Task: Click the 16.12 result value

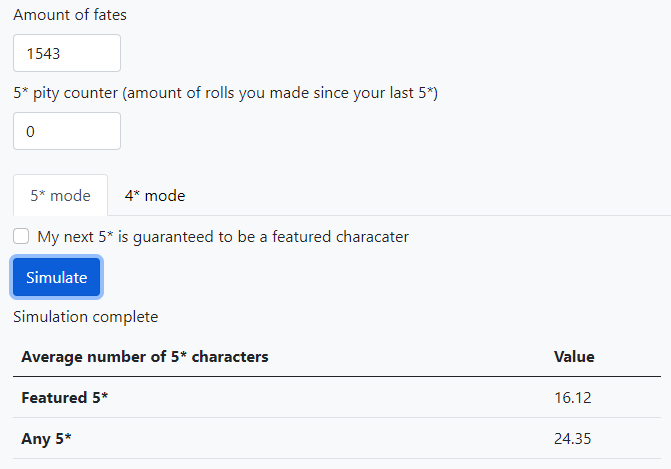Action: pos(573,398)
